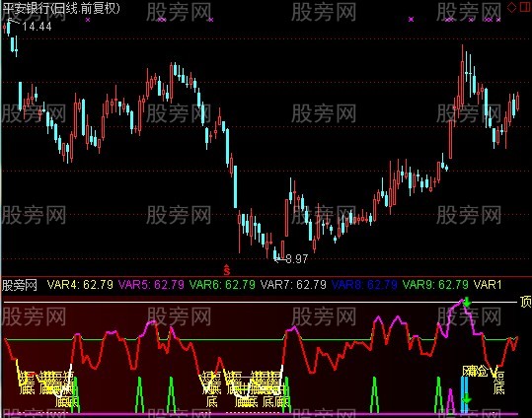Select the chart title 平安银行(日线.前复权)
Viewport: 532px width, 418px height.
pos(61,9)
